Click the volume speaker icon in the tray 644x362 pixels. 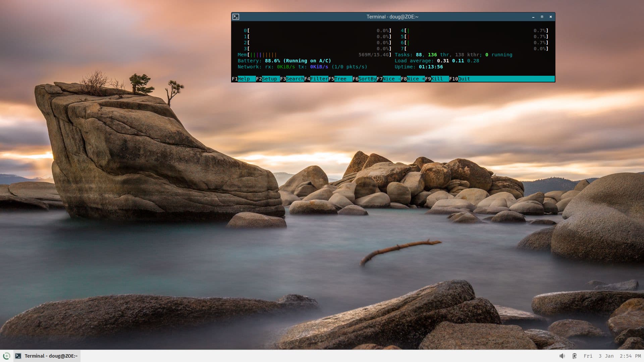[562, 356]
